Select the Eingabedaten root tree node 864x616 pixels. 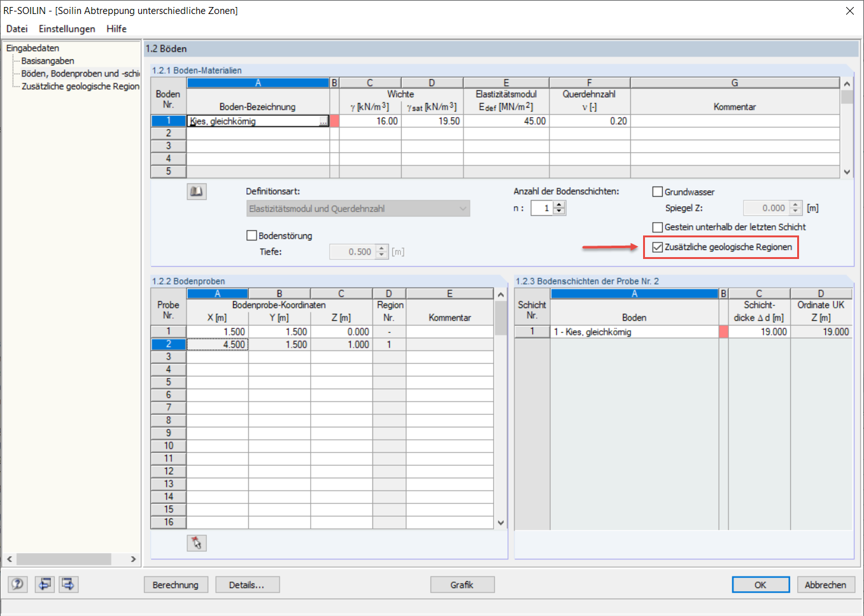32,48
